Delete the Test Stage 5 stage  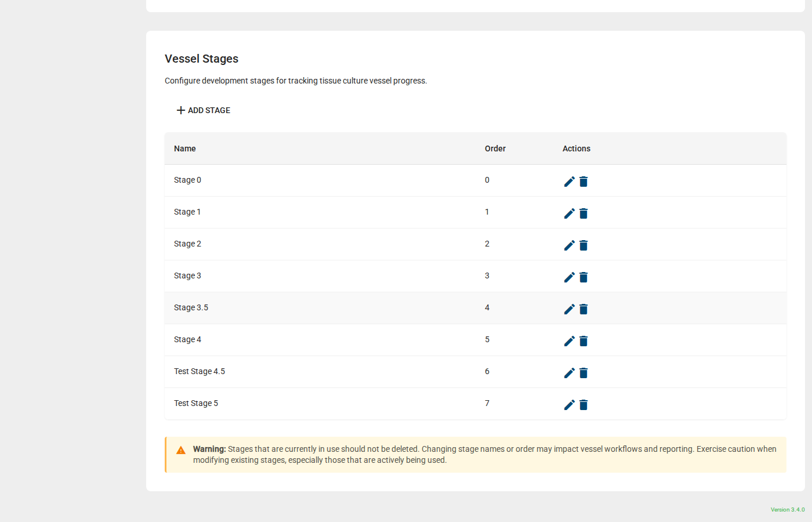coord(583,404)
